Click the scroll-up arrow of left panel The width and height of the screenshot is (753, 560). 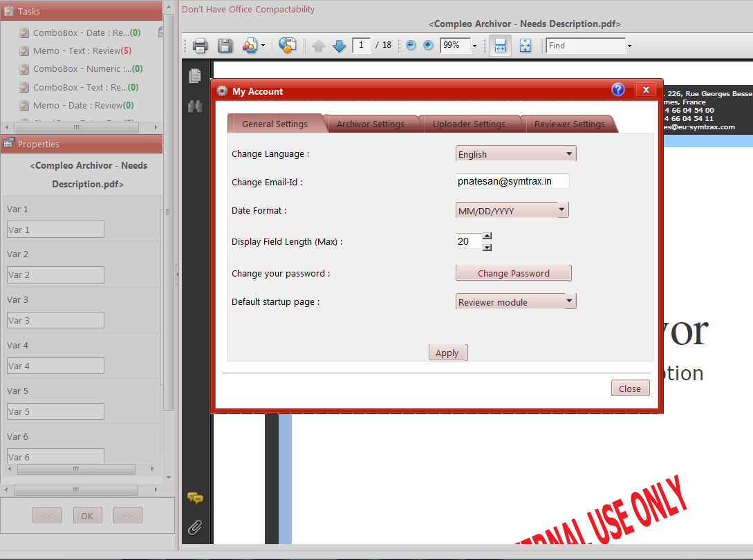[169, 7]
